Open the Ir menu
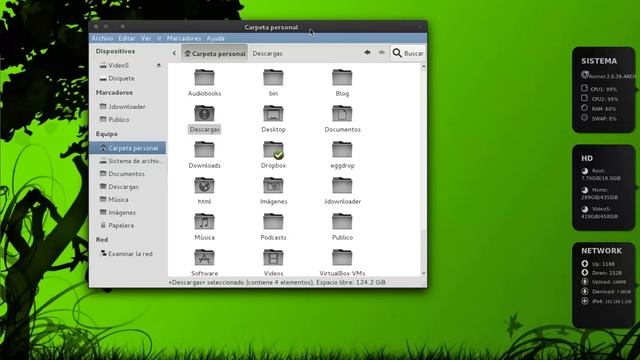The height and width of the screenshot is (360, 640). pyautogui.click(x=159, y=38)
